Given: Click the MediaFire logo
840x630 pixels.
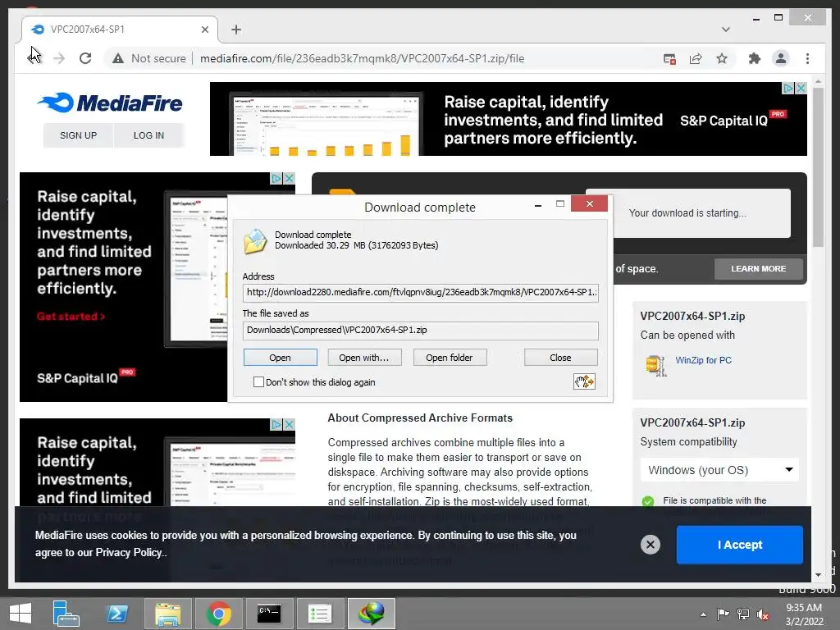Looking at the screenshot, I should pyautogui.click(x=111, y=103).
